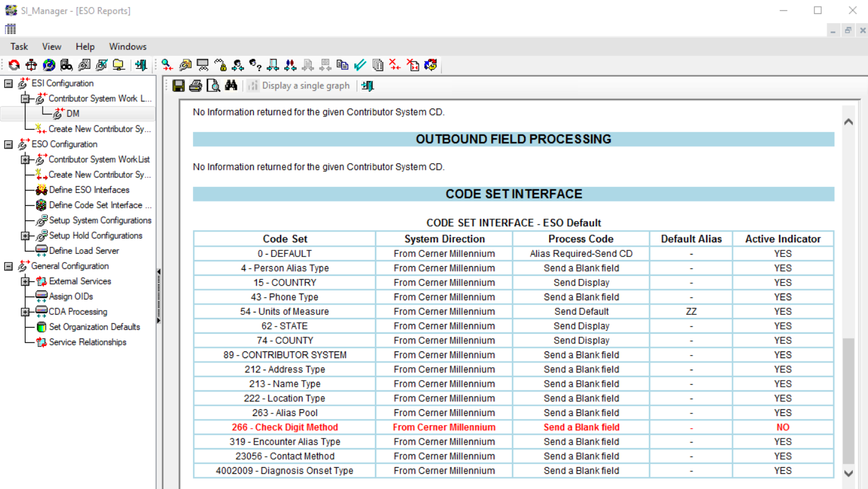Image resolution: width=868 pixels, height=489 pixels.
Task: Click the folder with wrench toolbar icon
Action: tap(185, 65)
